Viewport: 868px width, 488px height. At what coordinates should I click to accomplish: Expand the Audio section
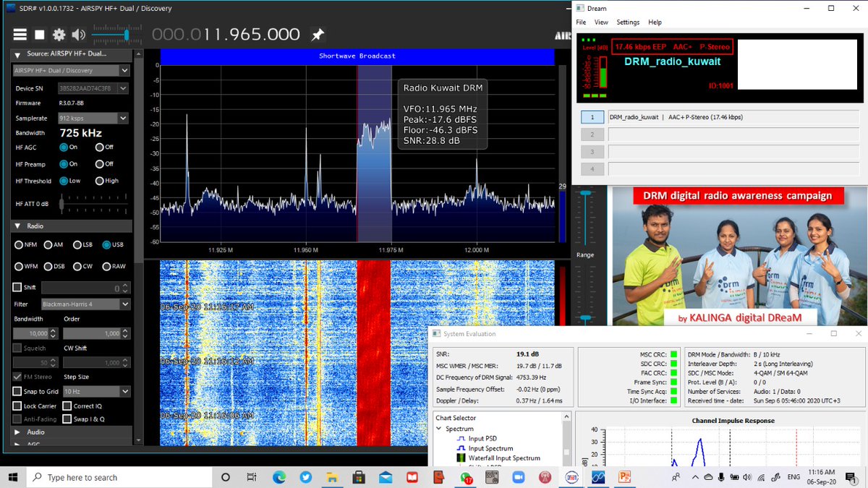[18, 432]
